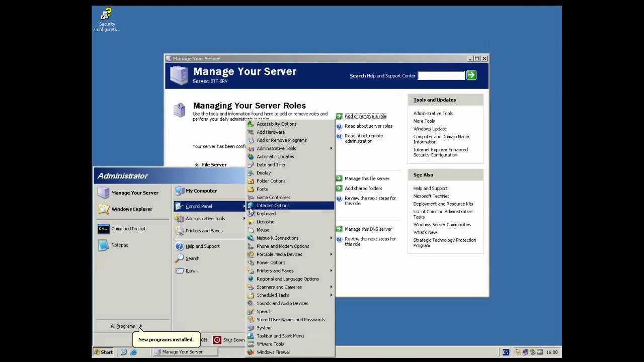
Task: Open the Notepad icon in Start menu
Action: 103,245
